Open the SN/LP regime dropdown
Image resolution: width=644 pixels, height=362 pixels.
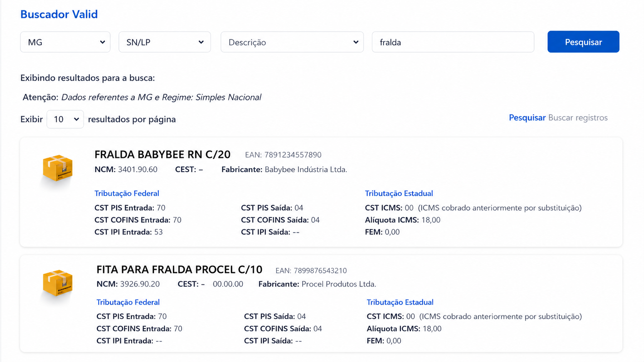coord(164,42)
